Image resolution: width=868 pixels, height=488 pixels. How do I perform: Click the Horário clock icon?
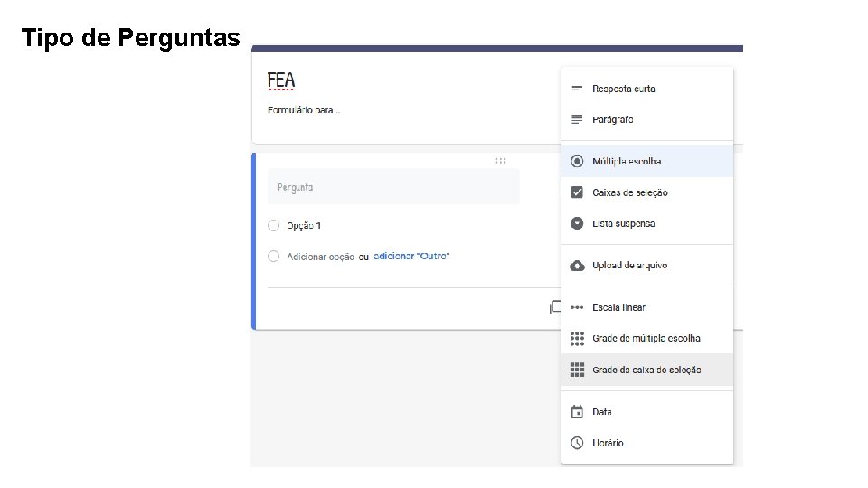pyautogui.click(x=577, y=443)
